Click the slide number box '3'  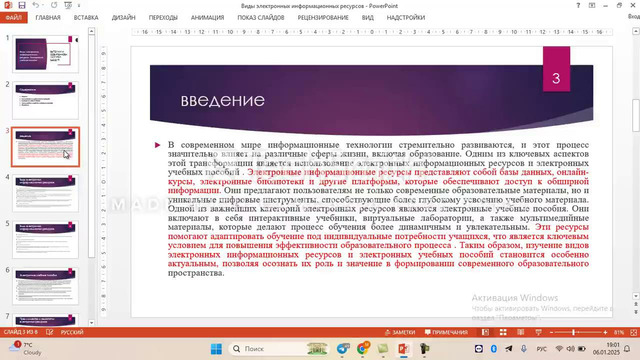[x=556, y=69]
